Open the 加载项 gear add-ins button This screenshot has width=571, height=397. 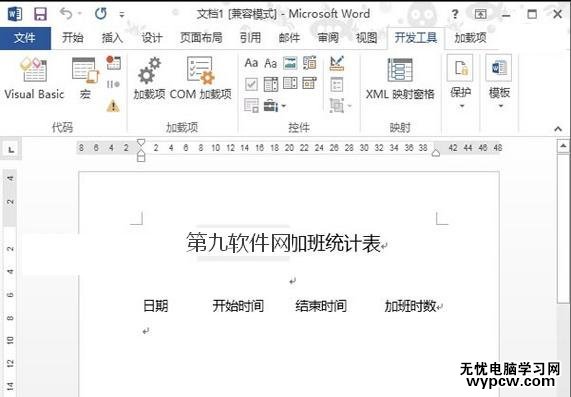tap(149, 78)
